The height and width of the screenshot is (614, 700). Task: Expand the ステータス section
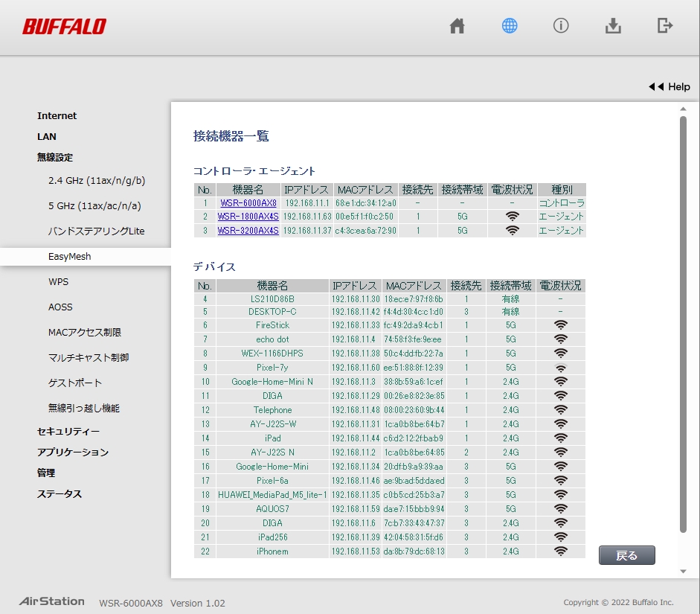(58, 493)
